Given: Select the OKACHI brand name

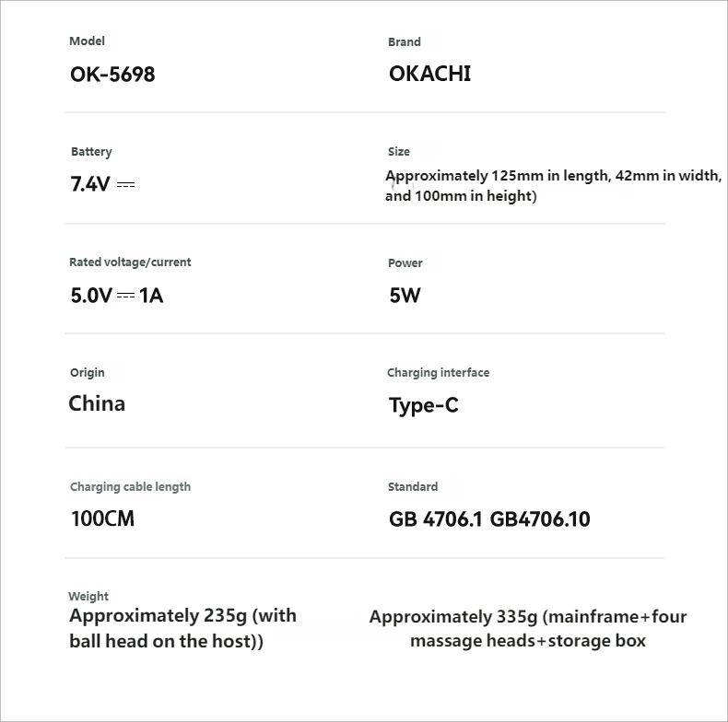Looking at the screenshot, I should [429, 75].
